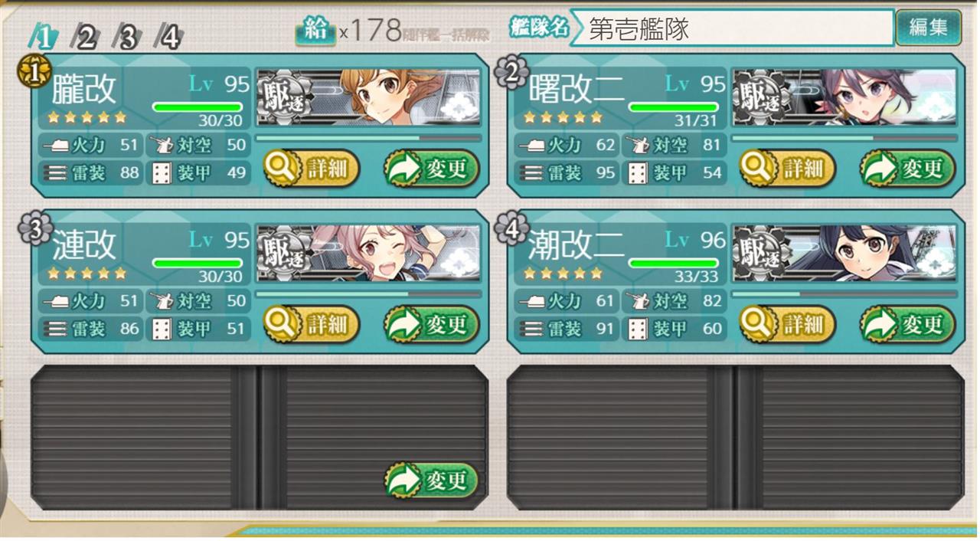Click 変更 to change 漣改
Screen dimensions: 980x541
[x=431, y=325]
